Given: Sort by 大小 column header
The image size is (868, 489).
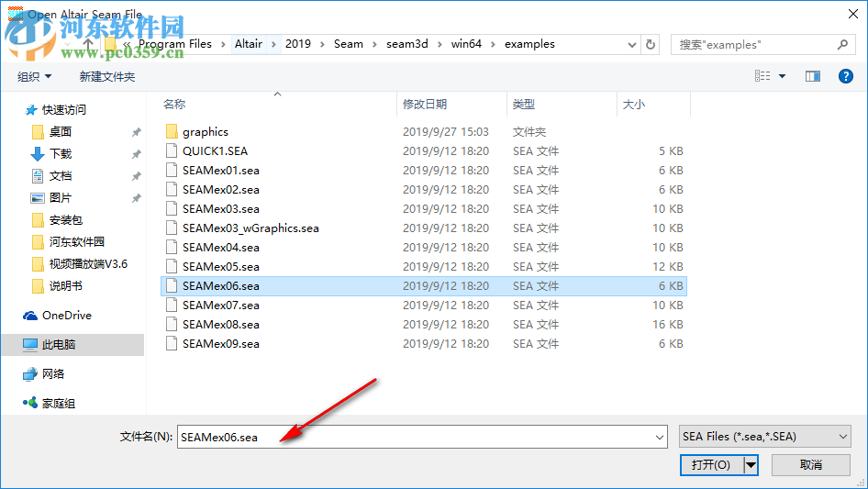Looking at the screenshot, I should click(x=634, y=104).
